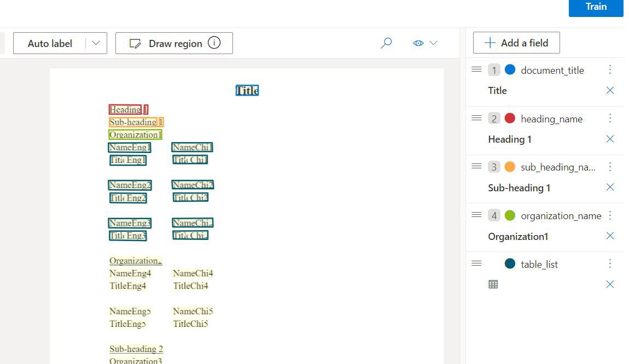Click the info icon beside Draw region
This screenshot has height=364, width=629.
point(214,43)
